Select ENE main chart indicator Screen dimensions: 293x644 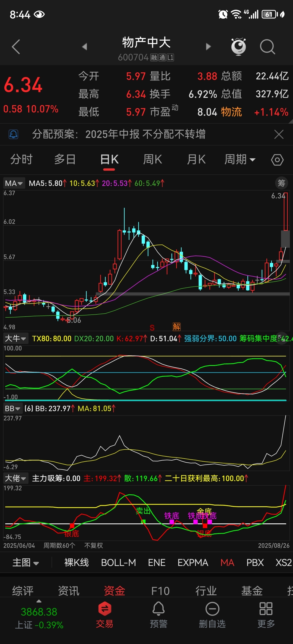(x=157, y=563)
